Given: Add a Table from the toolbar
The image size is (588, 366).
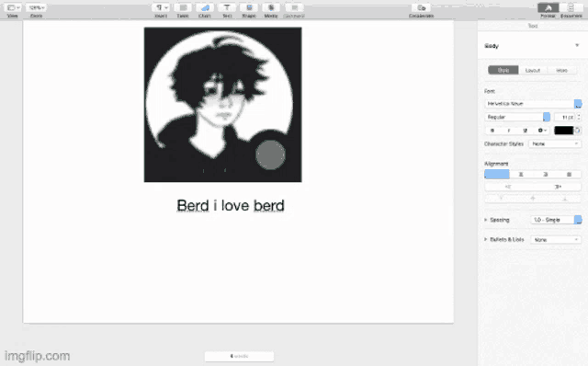Looking at the screenshot, I should 183,8.
